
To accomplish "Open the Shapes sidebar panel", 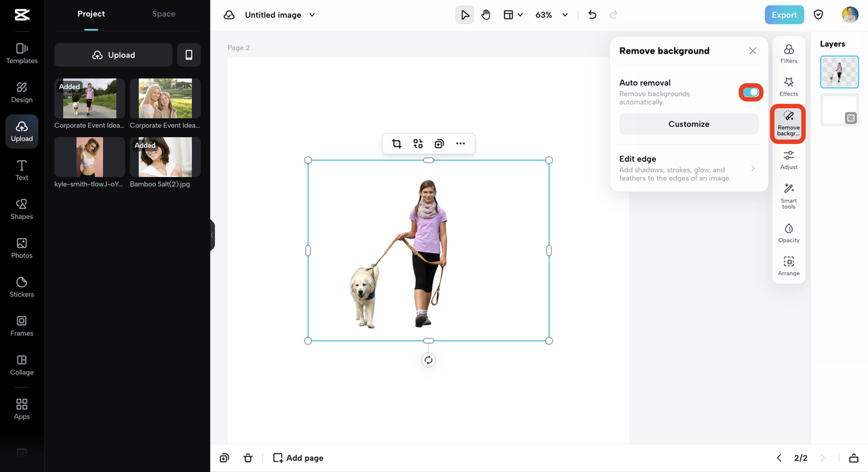I will click(22, 209).
